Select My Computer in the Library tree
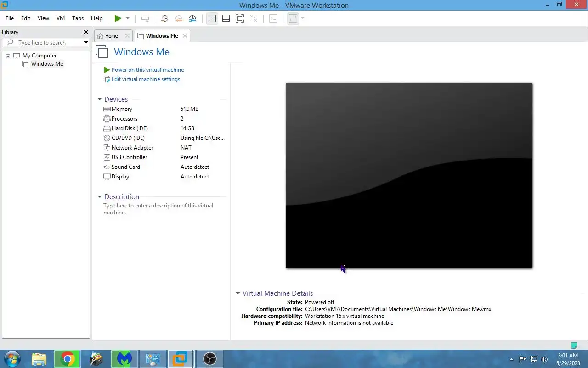Viewport: 588px width, 368px height. [x=40, y=56]
